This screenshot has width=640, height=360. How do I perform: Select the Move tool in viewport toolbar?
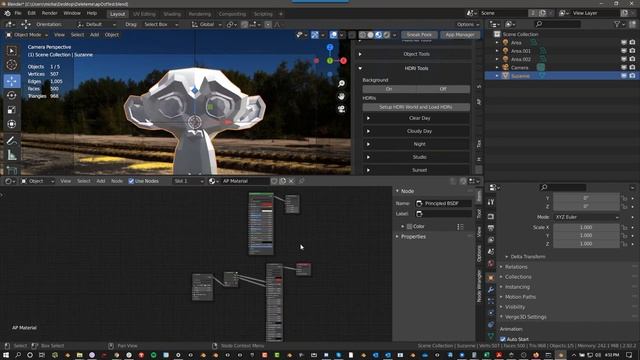(x=11, y=81)
